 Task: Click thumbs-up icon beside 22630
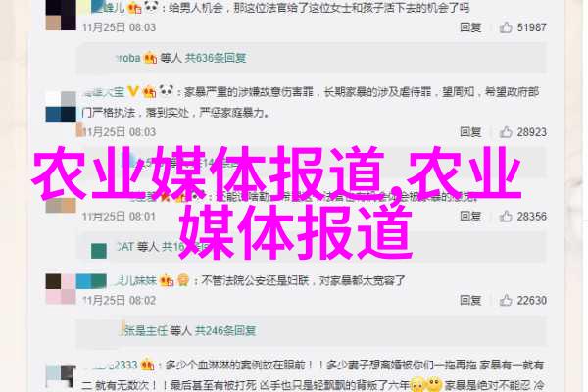tap(506, 300)
